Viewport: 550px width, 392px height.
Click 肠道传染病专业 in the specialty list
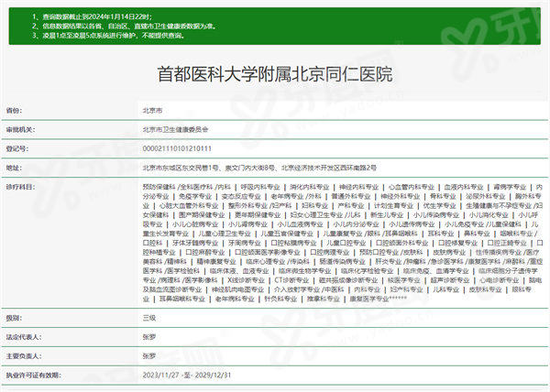pyautogui.click(x=342, y=262)
